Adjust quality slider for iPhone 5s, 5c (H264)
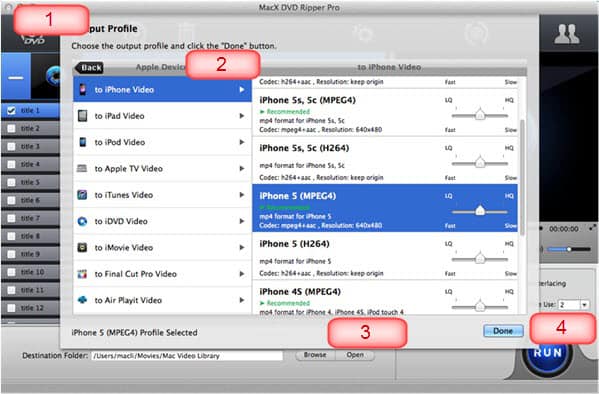 [x=480, y=163]
